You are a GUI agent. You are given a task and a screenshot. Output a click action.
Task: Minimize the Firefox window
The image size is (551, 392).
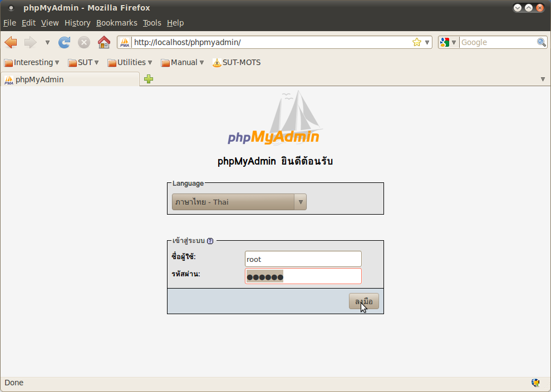tap(518, 8)
